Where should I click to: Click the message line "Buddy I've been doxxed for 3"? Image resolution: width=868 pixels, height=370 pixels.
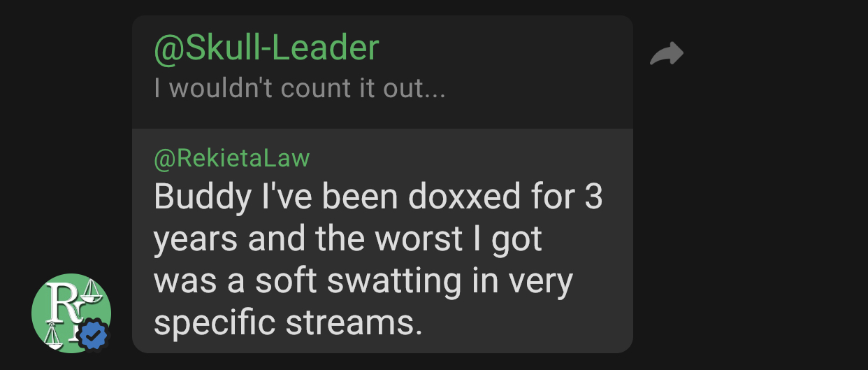pos(378,198)
